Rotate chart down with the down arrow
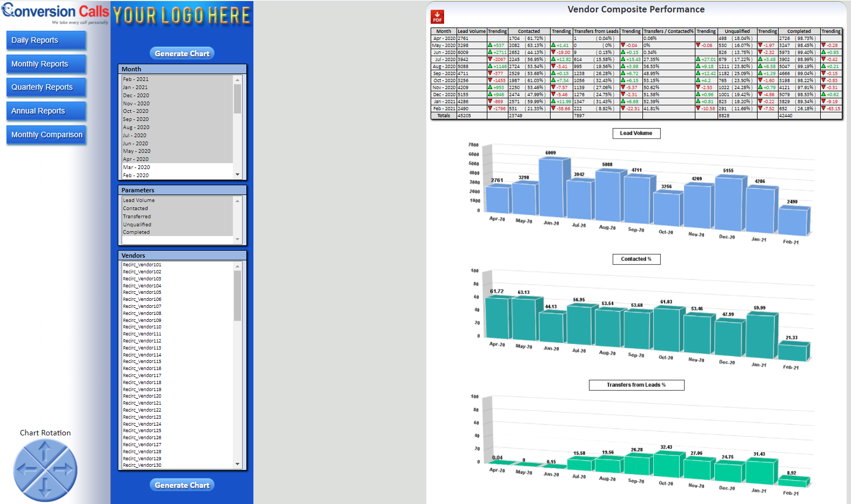851x504 pixels. (45, 488)
